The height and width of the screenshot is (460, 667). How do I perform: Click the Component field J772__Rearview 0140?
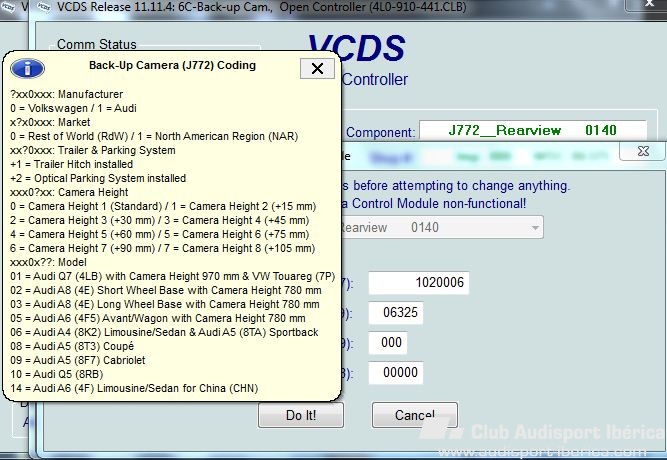(533, 130)
